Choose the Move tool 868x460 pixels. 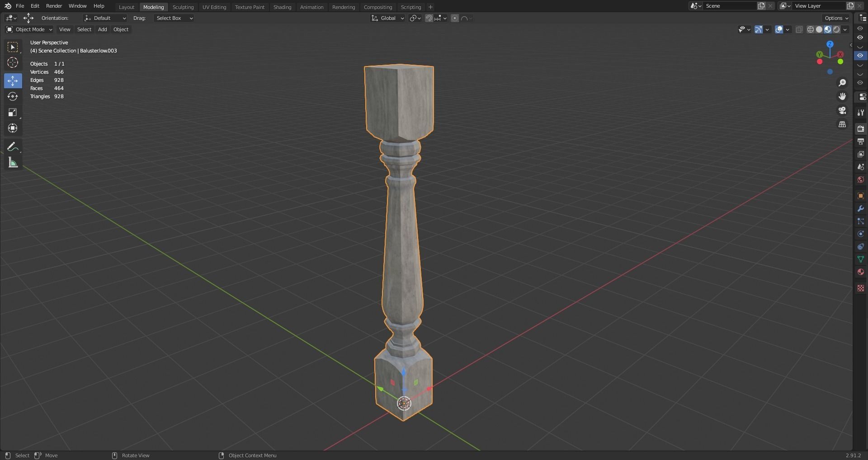click(13, 81)
